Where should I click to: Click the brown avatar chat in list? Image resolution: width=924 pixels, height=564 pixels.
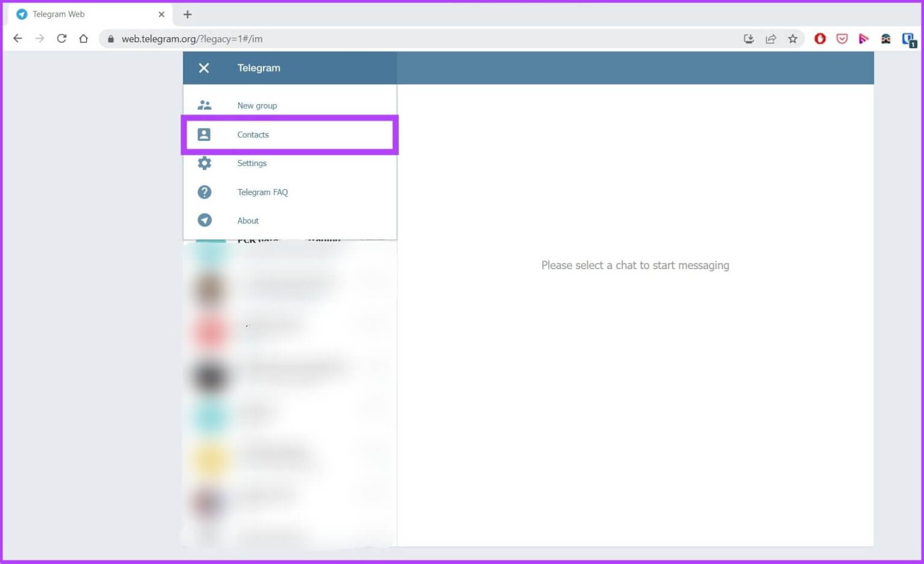(290, 290)
